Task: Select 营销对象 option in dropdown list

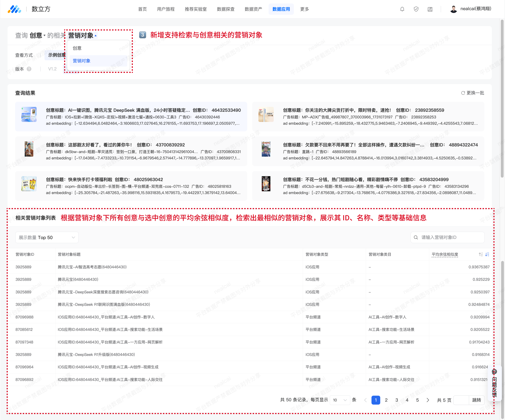Action: pyautogui.click(x=81, y=61)
